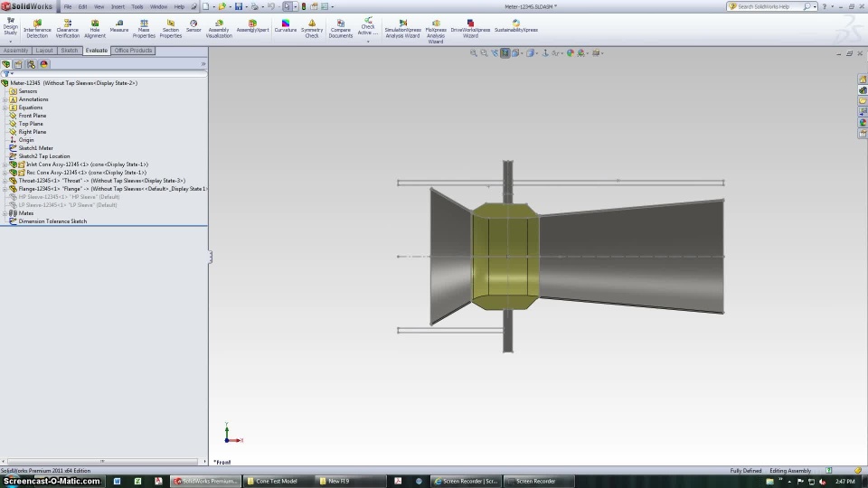The image size is (868, 488).
Task: Run Symmetry Check
Action: [x=312, y=29]
